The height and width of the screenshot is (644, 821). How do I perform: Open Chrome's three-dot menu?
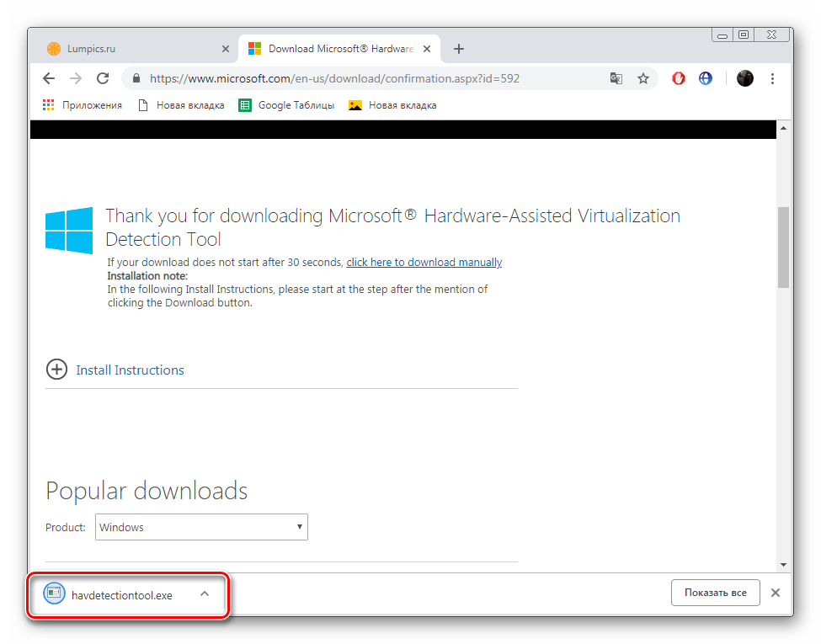coord(772,78)
